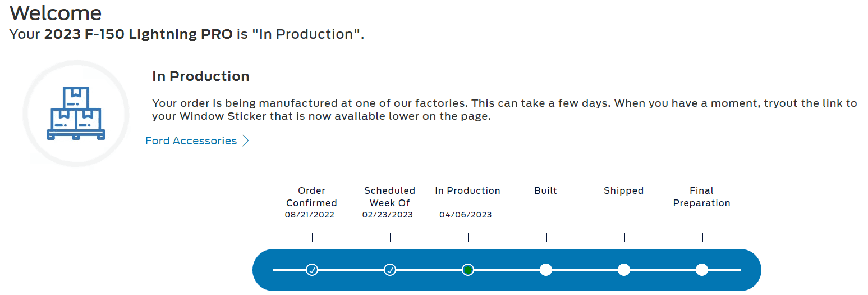Open the Ford Accessories link
The width and height of the screenshot is (868, 295).
[191, 141]
